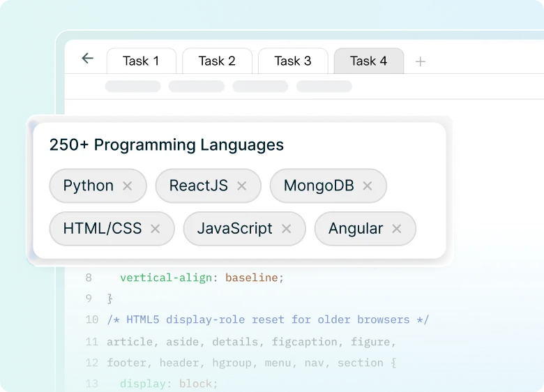Remove the Python tag

coord(128,186)
